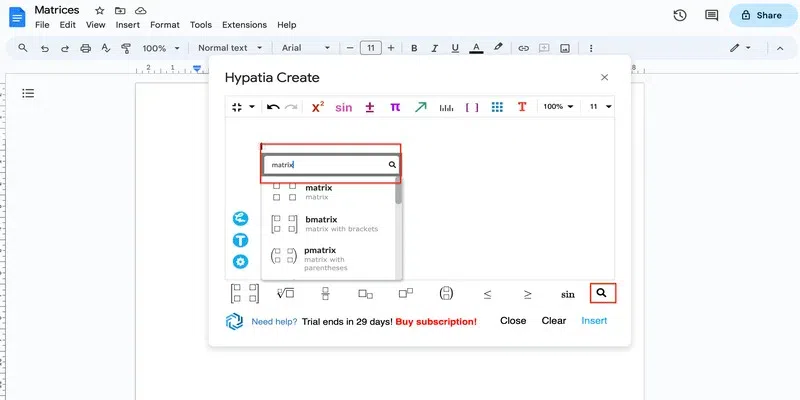
Task: Check the cloud save status icon
Action: 140,11
